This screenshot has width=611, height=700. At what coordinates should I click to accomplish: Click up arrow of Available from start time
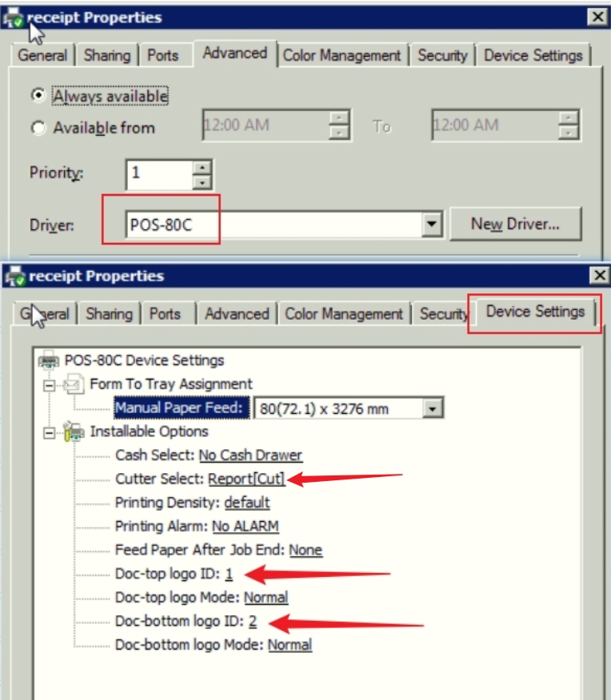point(339,117)
